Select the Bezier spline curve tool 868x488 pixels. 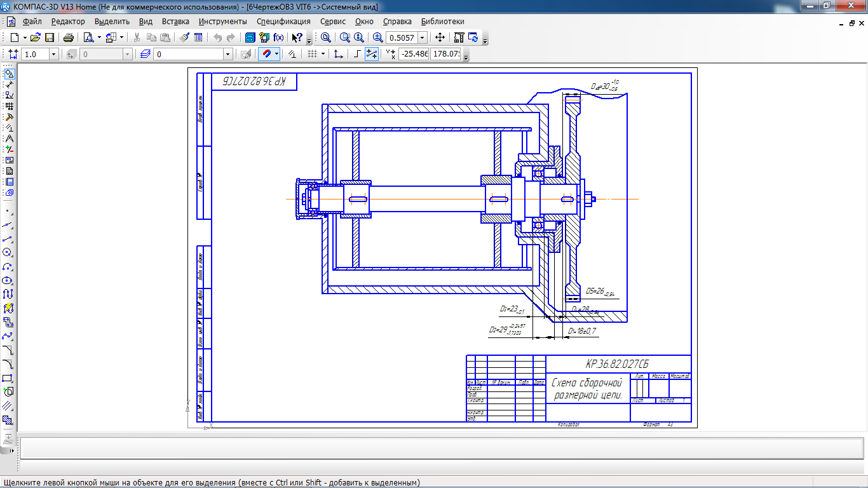[x=8, y=336]
